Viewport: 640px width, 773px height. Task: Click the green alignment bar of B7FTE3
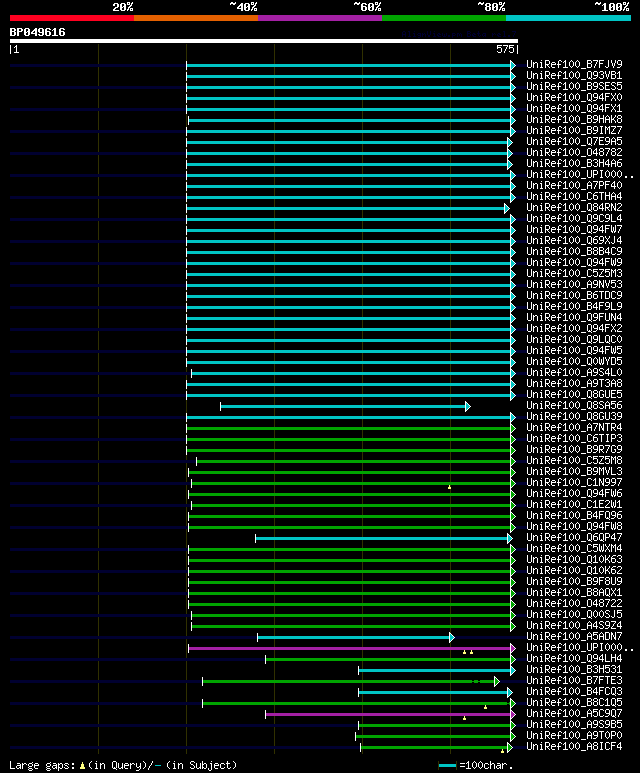tap(350, 682)
